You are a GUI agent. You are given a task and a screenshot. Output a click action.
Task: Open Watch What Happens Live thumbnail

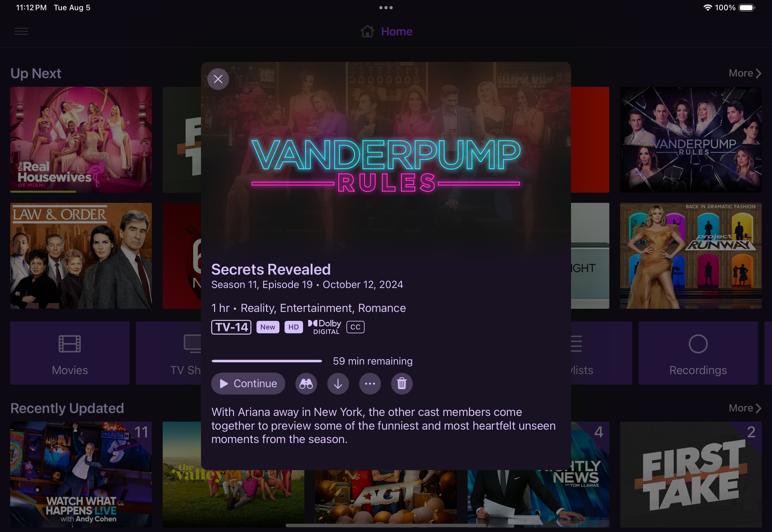[81, 474]
